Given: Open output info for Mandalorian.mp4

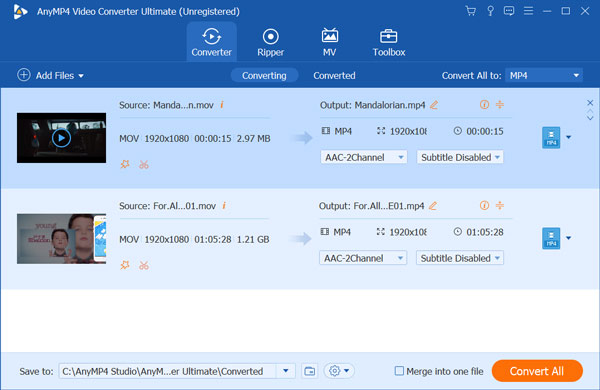Looking at the screenshot, I should (484, 104).
